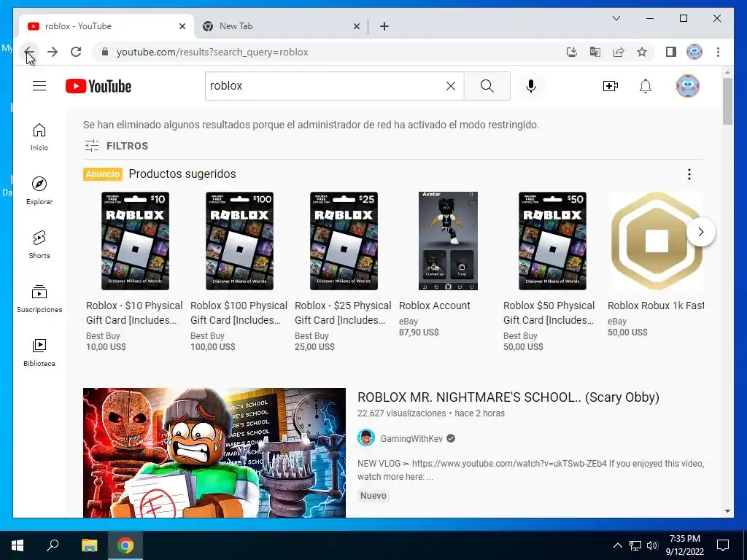Close the New Tab tab
Image resolution: width=747 pixels, height=560 pixels.
[356, 26]
